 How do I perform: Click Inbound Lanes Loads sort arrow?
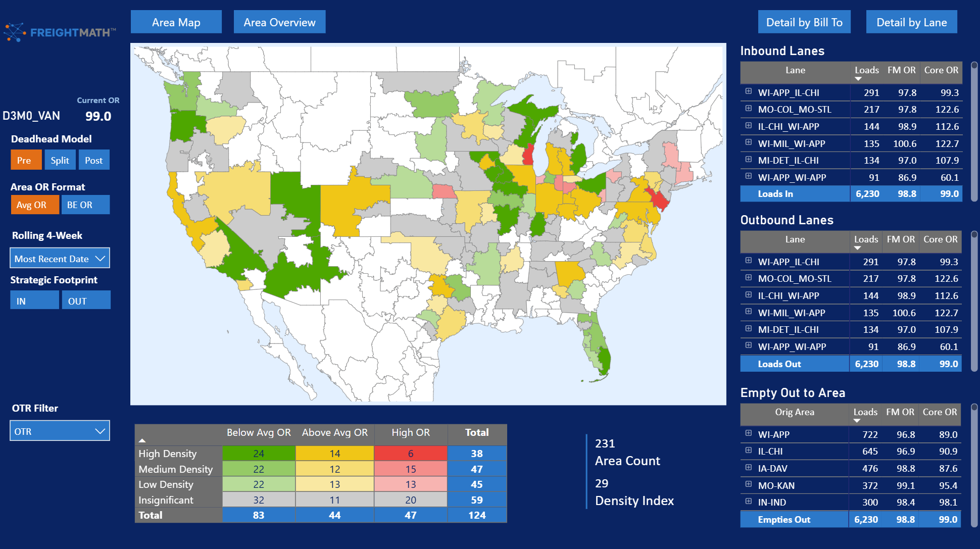tap(858, 79)
